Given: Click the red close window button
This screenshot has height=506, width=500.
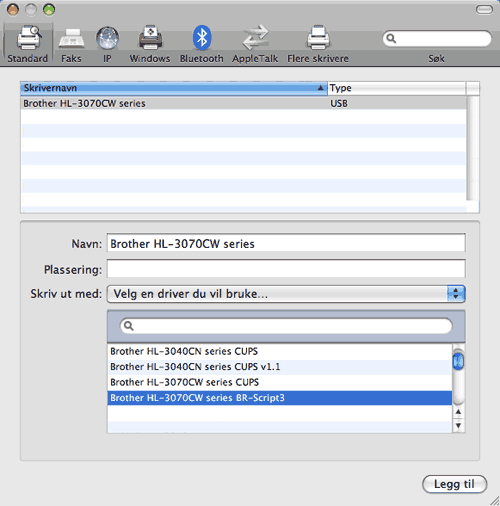Looking at the screenshot, I should [x=13, y=10].
